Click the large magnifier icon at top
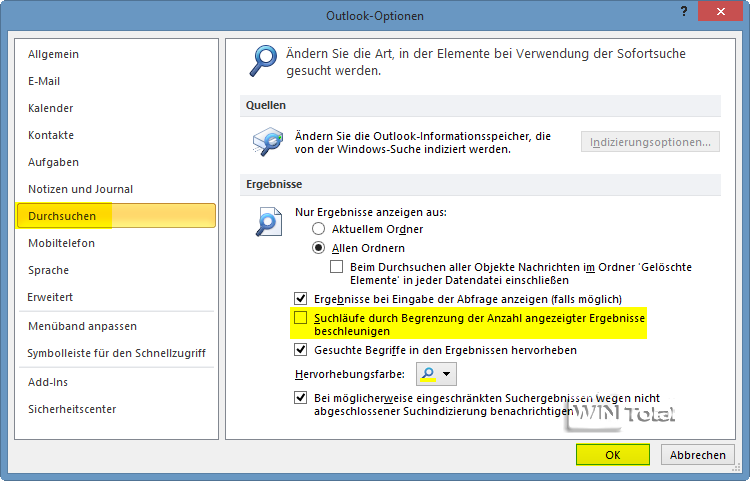 point(263,61)
